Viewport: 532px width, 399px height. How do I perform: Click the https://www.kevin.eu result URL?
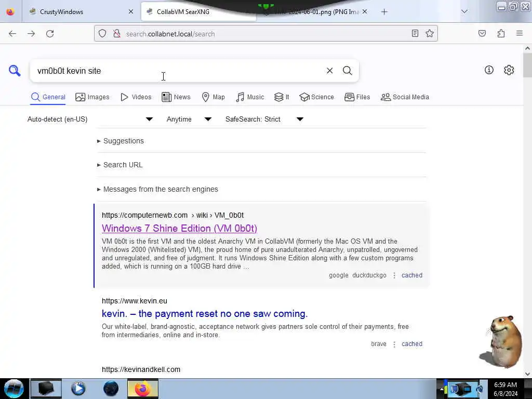[135, 301]
